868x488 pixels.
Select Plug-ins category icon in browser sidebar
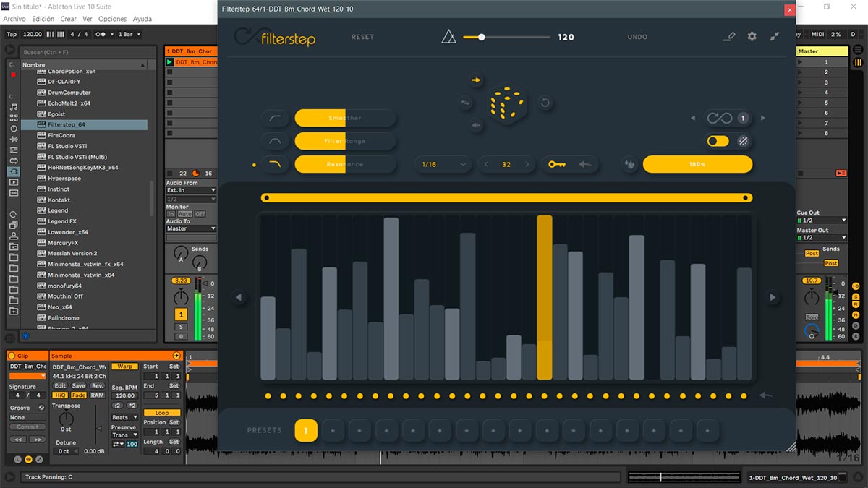(13, 171)
